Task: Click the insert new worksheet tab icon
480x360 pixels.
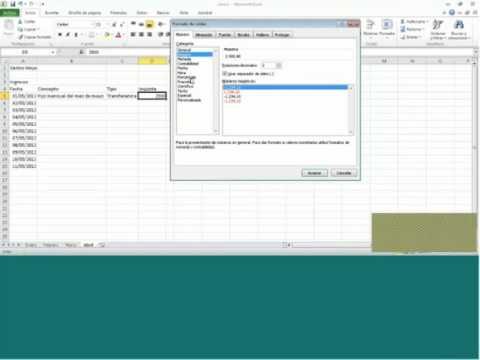Action: 102,245
